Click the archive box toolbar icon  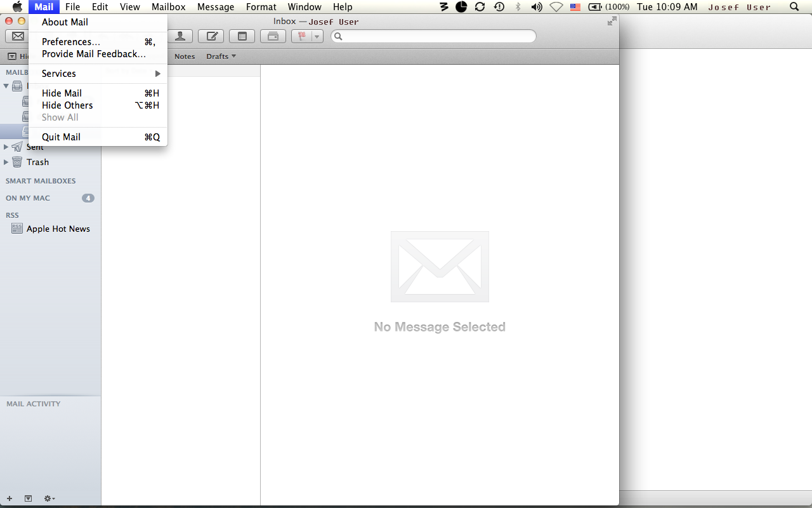pyautogui.click(x=273, y=36)
